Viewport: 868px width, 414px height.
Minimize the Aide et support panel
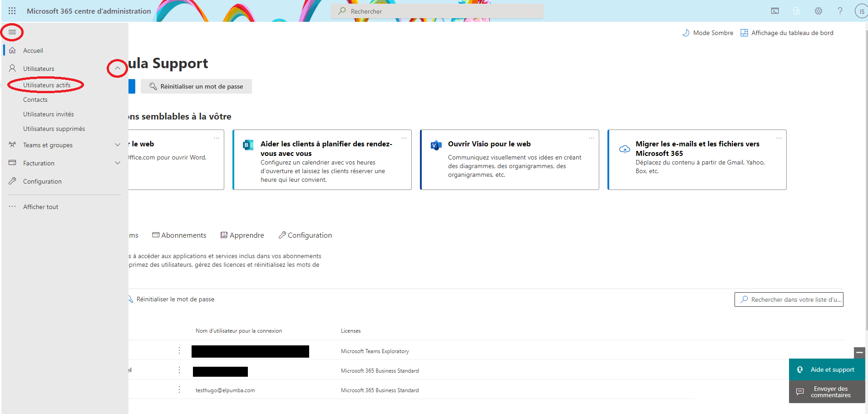click(x=859, y=353)
